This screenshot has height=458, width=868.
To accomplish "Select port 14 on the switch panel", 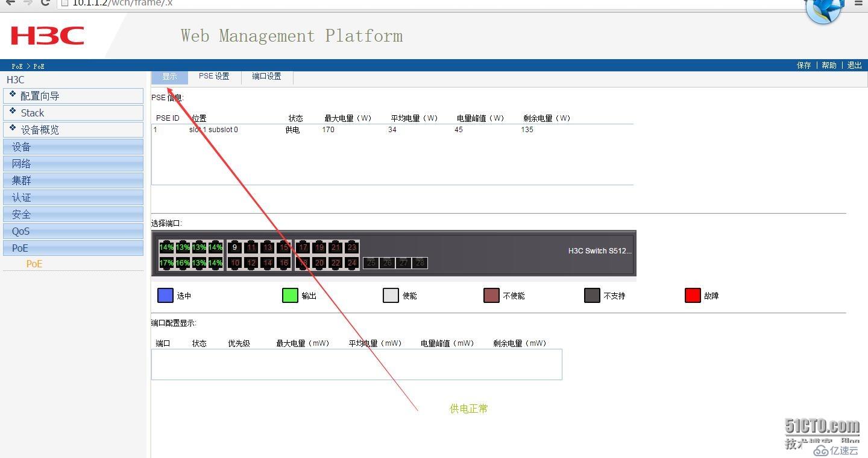I will 268,263.
